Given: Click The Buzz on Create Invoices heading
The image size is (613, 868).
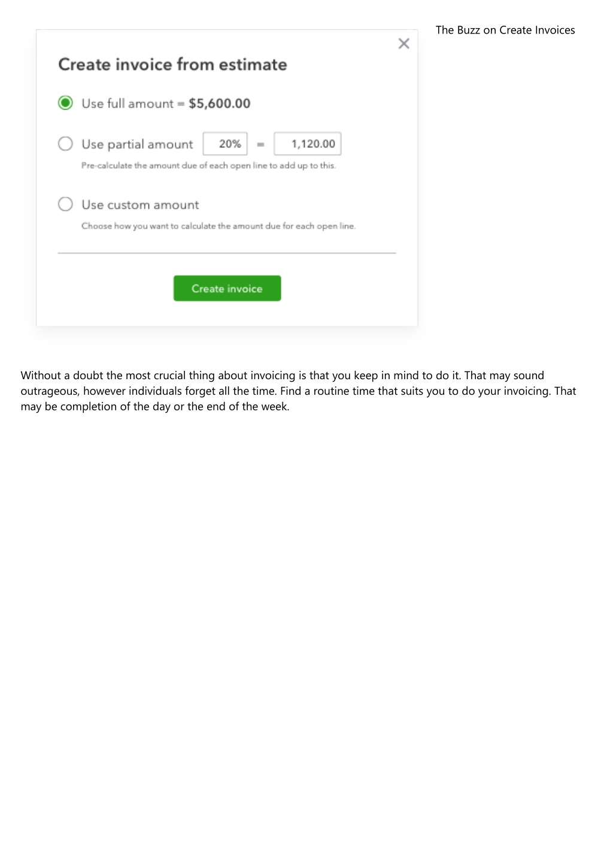Looking at the screenshot, I should pos(505,30).
